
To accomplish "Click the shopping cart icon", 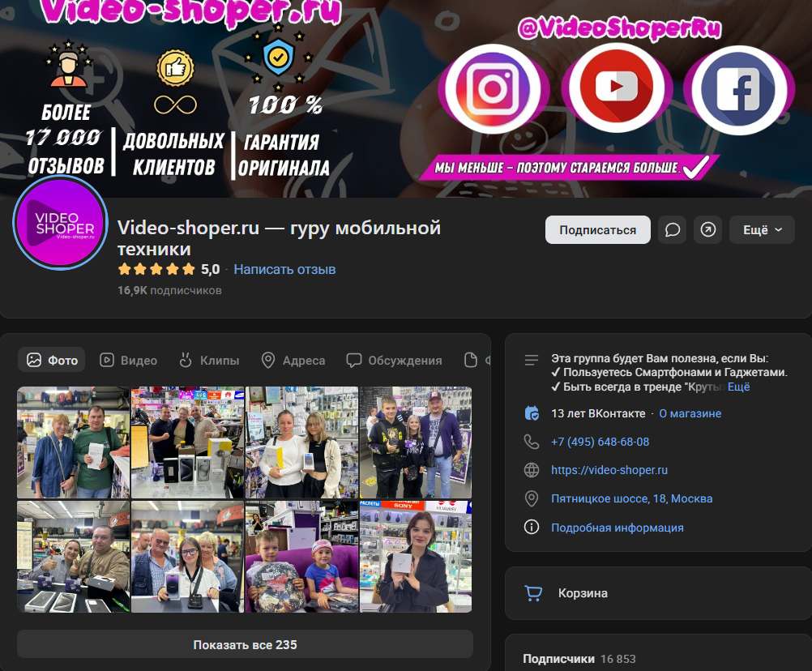I will pyautogui.click(x=533, y=593).
